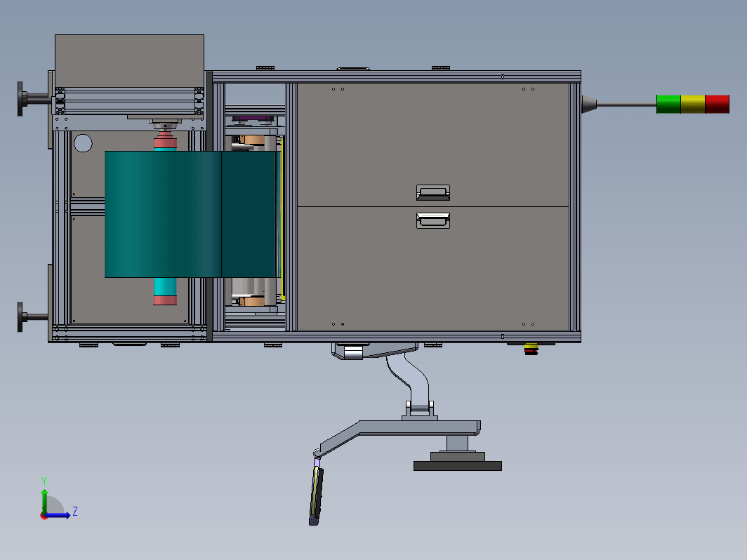Click the cyan roller end below teal sheet
747x560 pixels.
[x=165, y=287]
